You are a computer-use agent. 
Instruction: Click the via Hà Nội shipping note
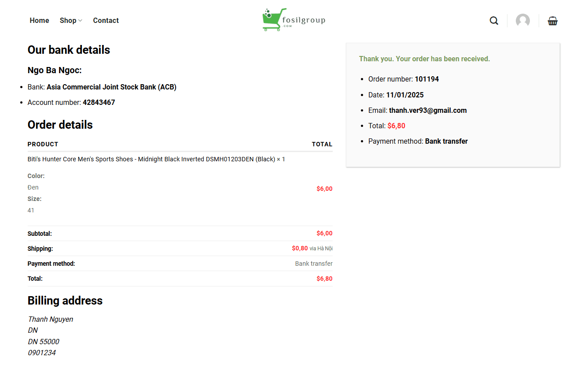(321, 249)
